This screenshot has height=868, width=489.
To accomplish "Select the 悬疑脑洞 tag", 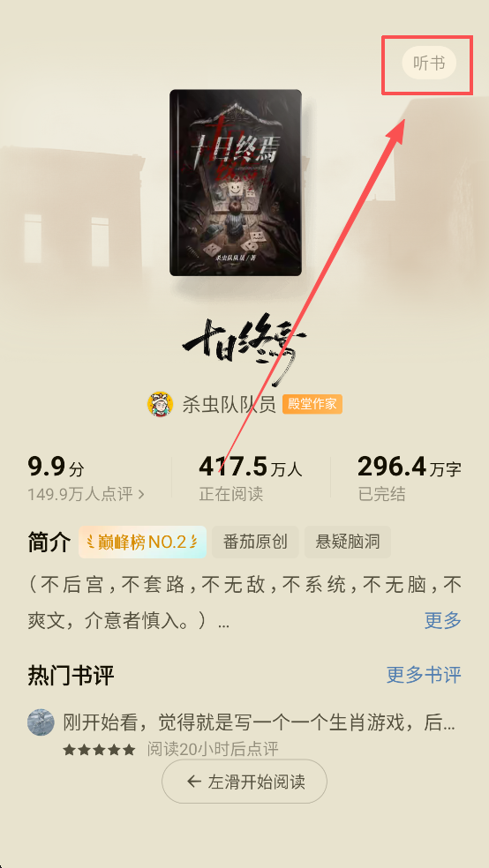I will [347, 542].
